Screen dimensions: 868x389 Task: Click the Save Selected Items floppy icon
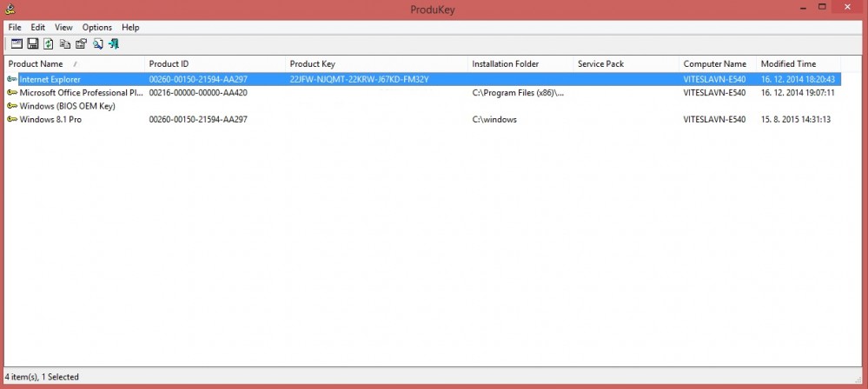32,43
